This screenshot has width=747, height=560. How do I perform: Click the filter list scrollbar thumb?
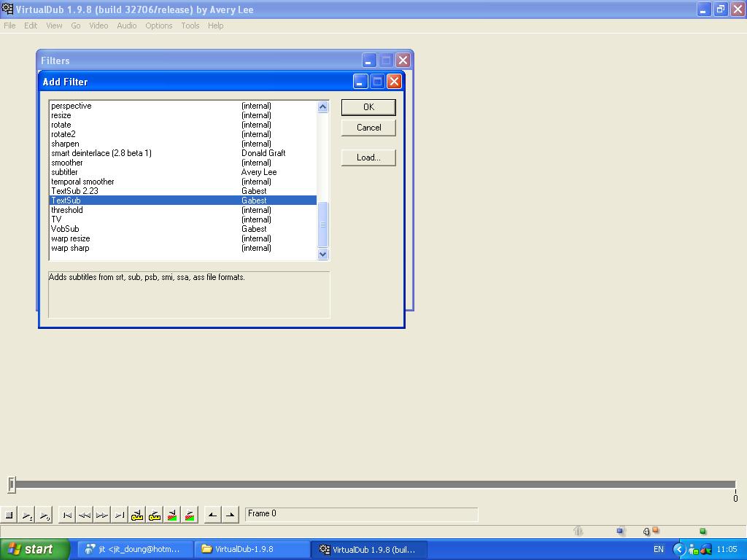coord(322,225)
